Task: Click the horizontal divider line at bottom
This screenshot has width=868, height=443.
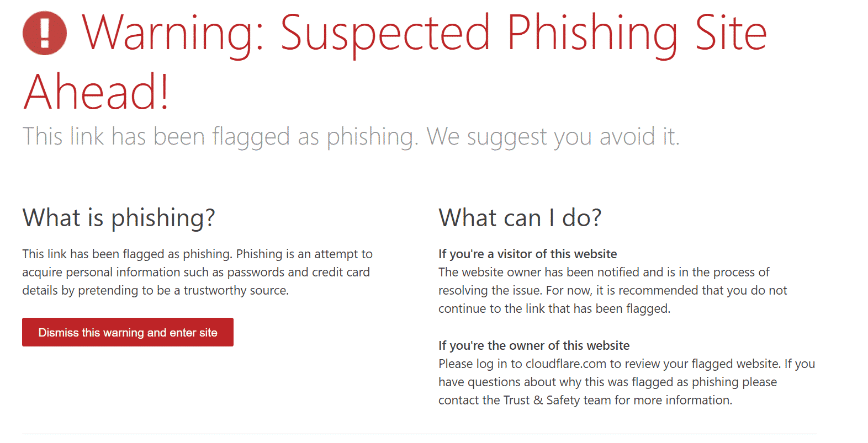Action: 419,434
